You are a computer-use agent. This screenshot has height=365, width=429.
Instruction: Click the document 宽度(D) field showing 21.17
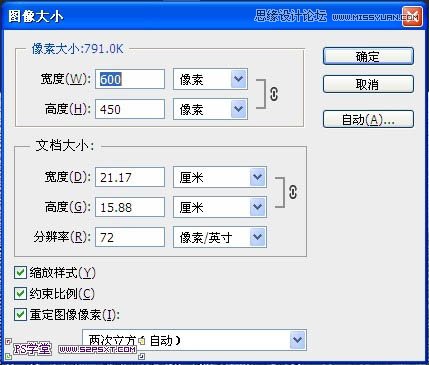[130, 177]
